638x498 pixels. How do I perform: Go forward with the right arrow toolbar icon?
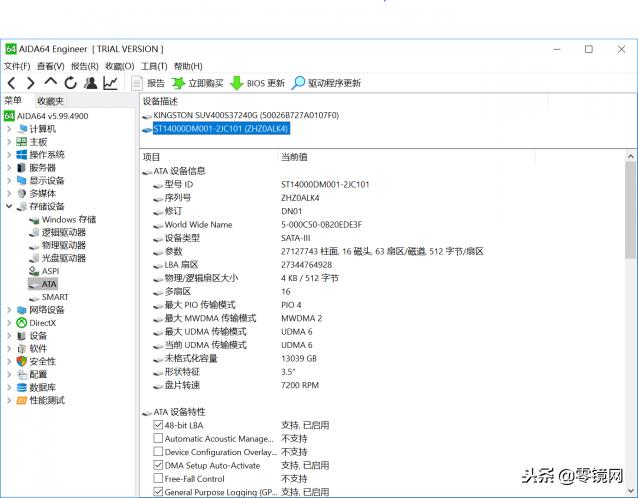point(31,83)
